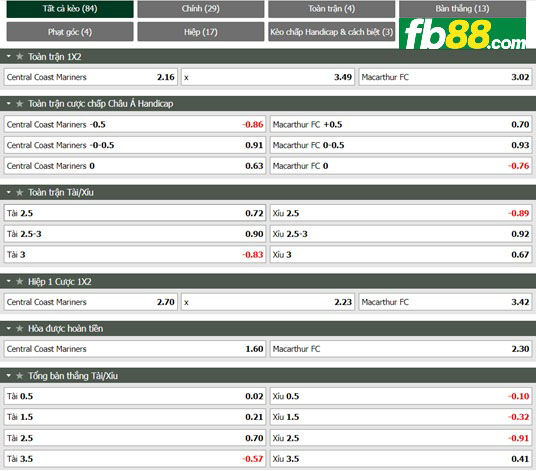Viewport: 536px width, 471px height.
Task: Pick Xỉu 1.5 at -0.32
Action: pos(401,417)
